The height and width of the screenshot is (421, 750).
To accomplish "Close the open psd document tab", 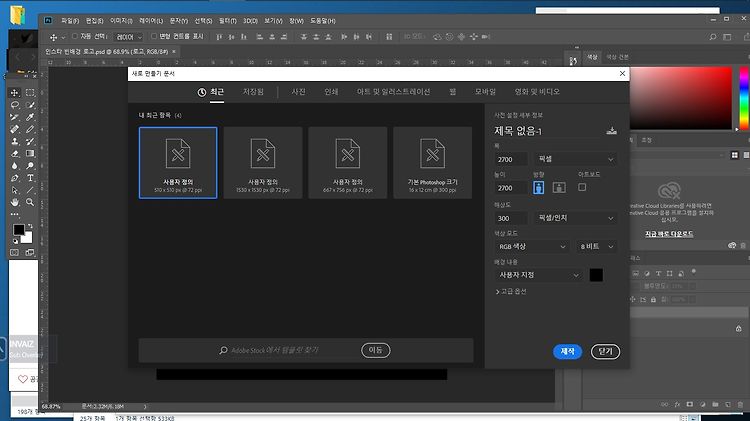I will 174,51.
